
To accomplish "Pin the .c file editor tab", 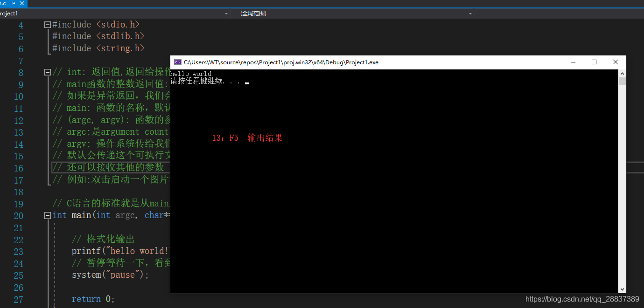I will pos(14,3).
